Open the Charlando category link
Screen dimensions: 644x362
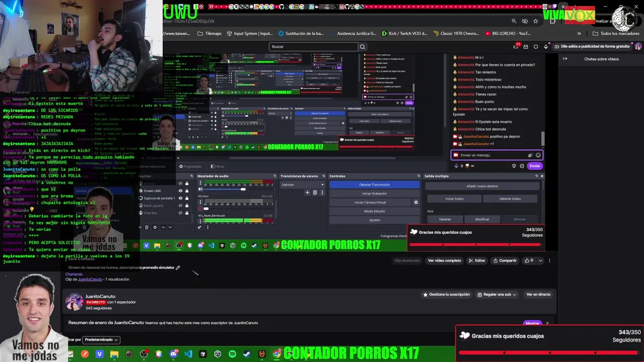coord(74,275)
